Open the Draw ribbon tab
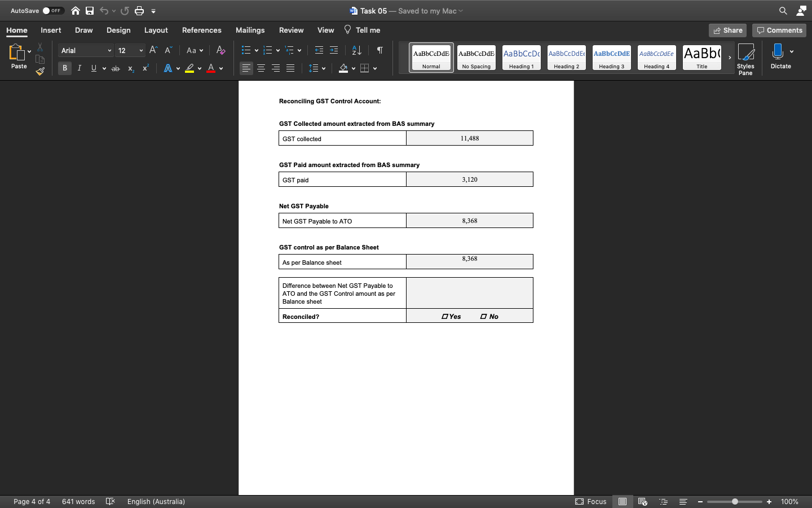 pyautogui.click(x=84, y=30)
